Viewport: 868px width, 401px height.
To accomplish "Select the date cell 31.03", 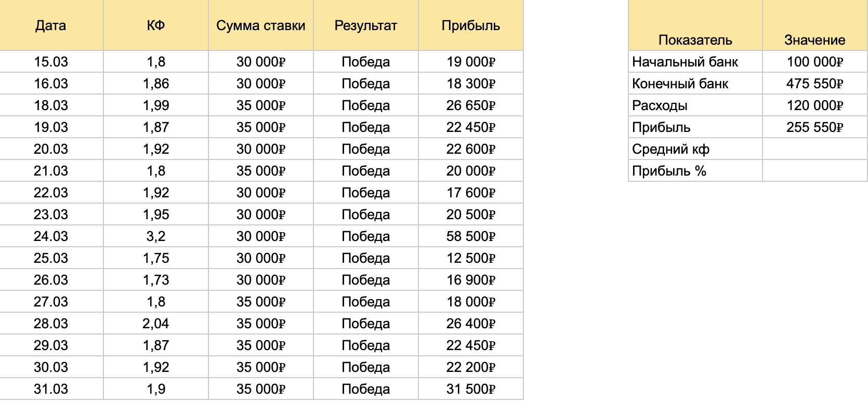I will 51,389.
